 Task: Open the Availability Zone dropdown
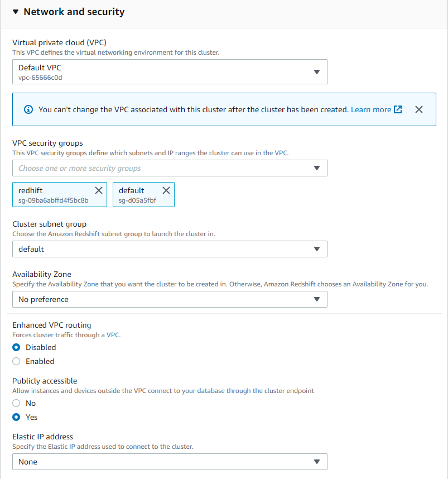pyautogui.click(x=170, y=299)
